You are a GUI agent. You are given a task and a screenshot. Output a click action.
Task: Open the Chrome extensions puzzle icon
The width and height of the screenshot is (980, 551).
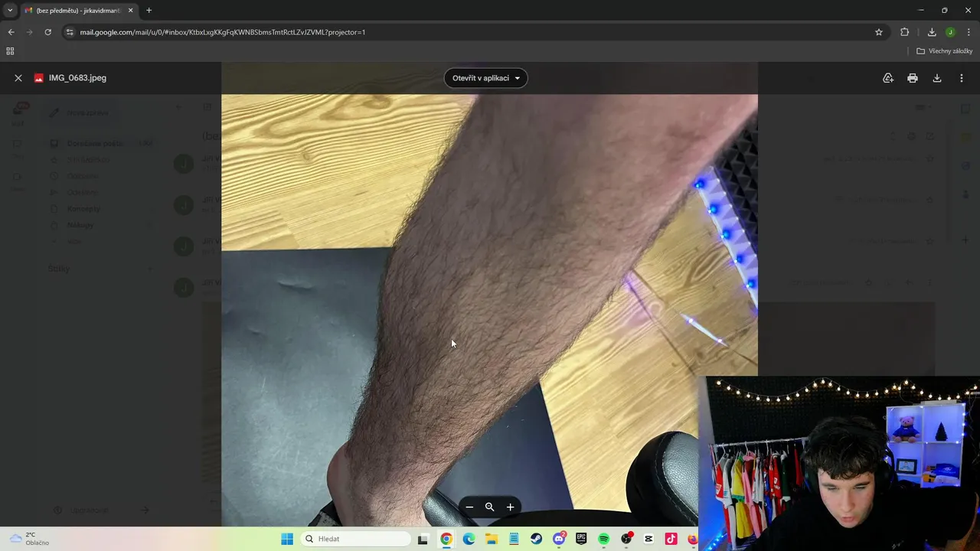[905, 32]
